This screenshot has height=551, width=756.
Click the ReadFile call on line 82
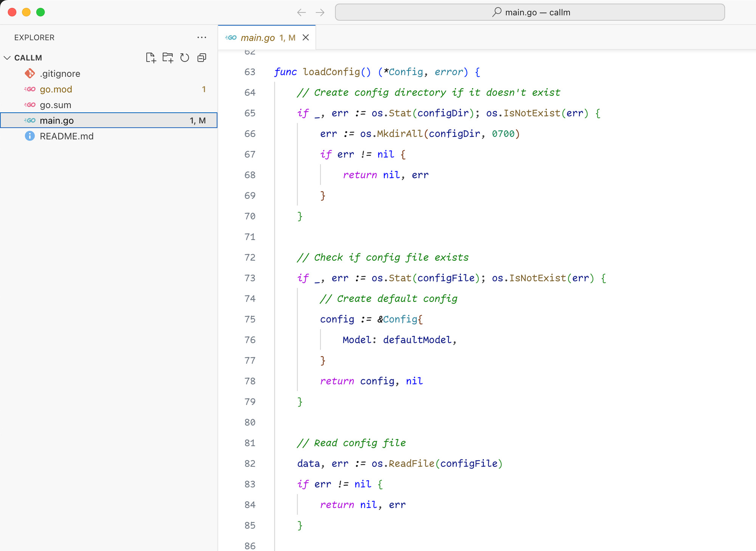412,463
